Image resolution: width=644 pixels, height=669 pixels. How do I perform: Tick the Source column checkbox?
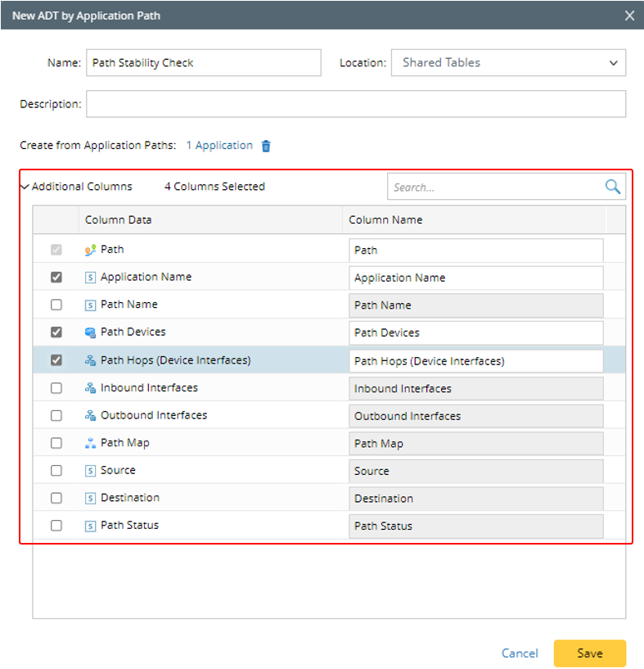(x=56, y=471)
